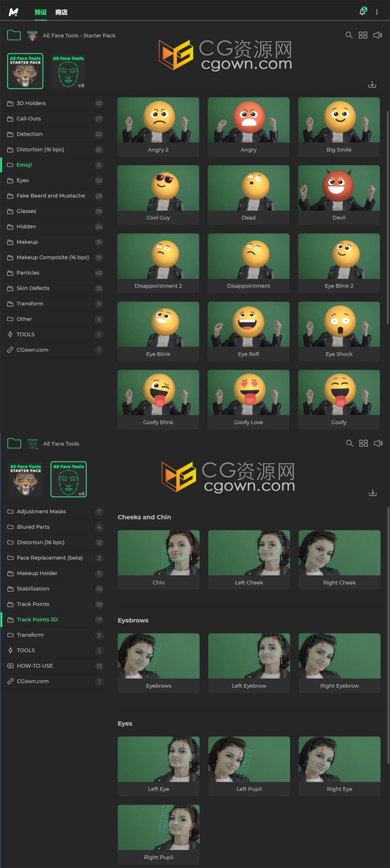Open the Detection category
This screenshot has width=390, height=868.
tap(53, 134)
